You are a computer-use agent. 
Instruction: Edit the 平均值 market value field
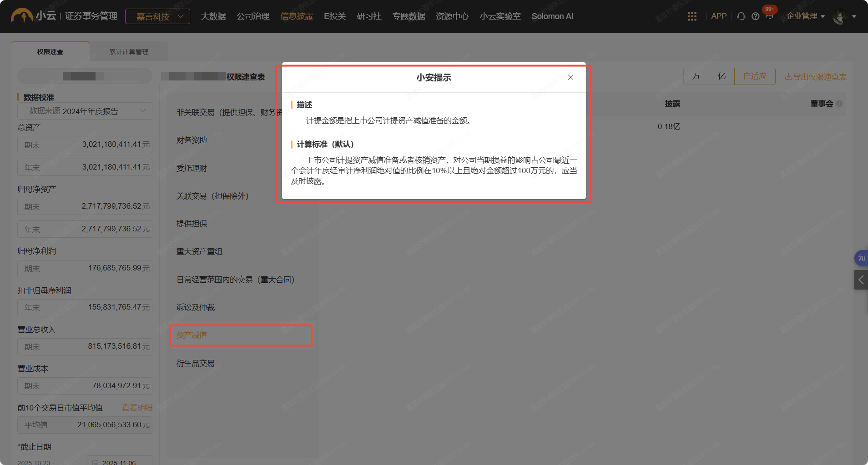point(85,425)
